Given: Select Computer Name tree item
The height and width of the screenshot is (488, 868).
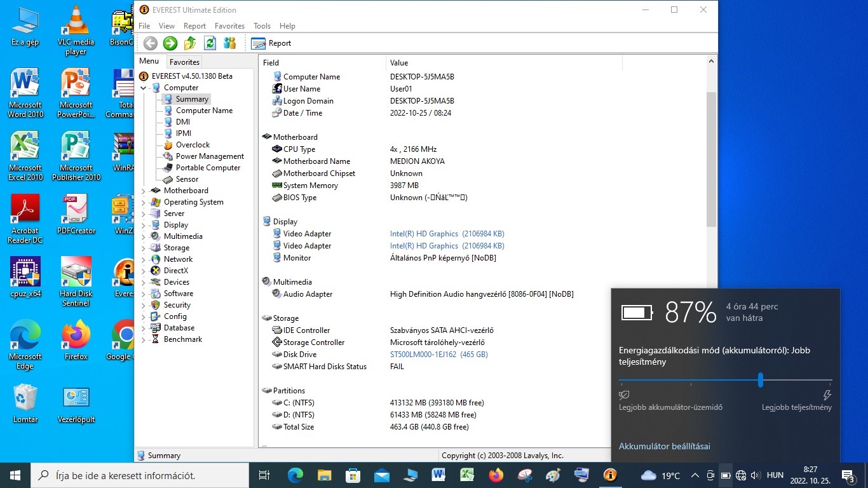Looking at the screenshot, I should pos(204,111).
